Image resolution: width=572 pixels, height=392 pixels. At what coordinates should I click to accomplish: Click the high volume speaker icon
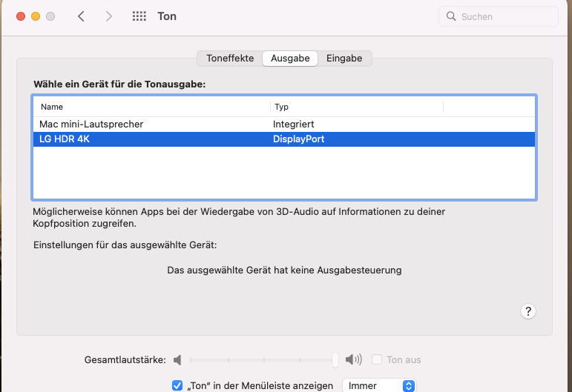(354, 360)
